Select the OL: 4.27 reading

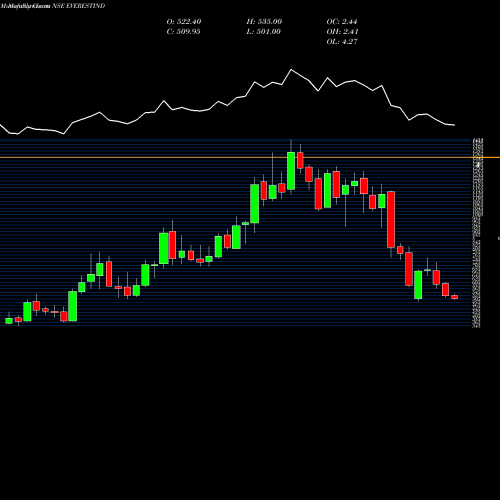[342, 42]
